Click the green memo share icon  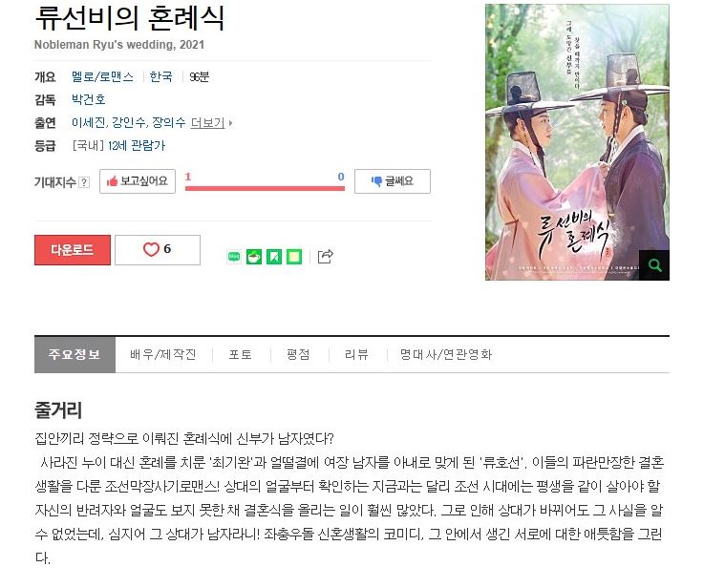(294, 257)
